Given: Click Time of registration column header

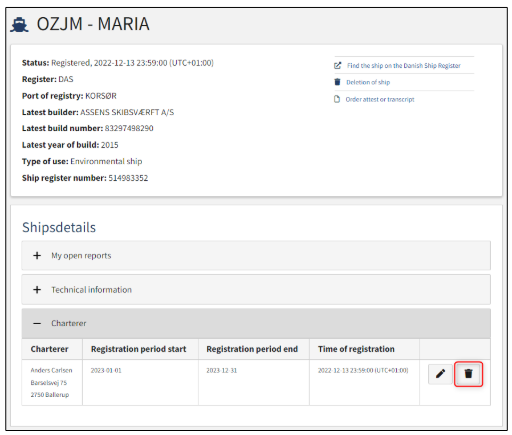Looking at the screenshot, I should pos(356,349).
